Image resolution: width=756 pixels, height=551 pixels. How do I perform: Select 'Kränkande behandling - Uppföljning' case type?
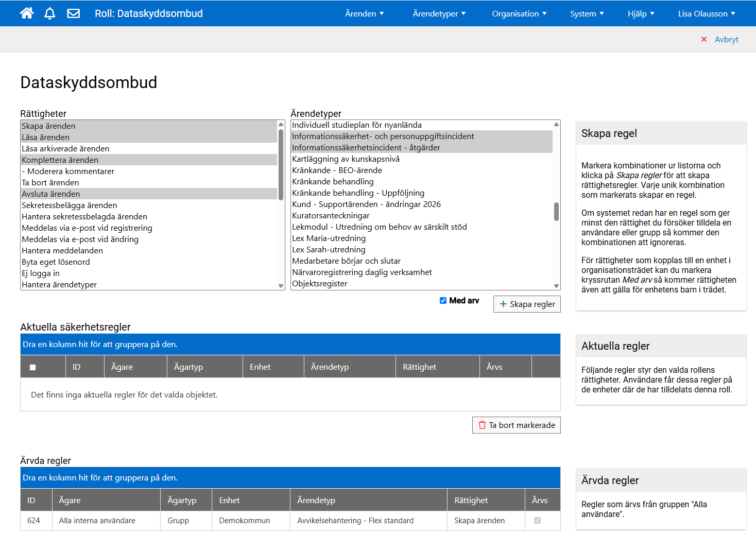tap(422, 193)
